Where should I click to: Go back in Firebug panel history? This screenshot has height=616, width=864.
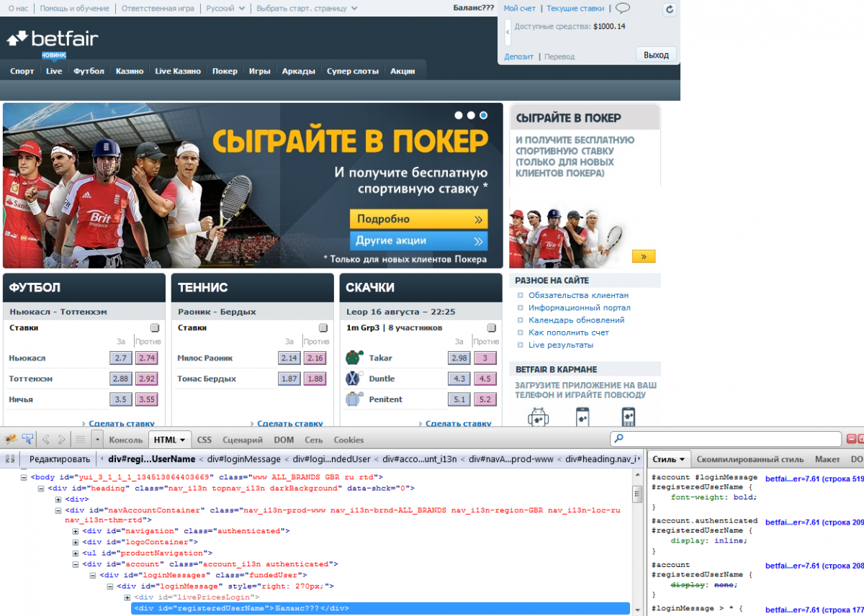46,439
